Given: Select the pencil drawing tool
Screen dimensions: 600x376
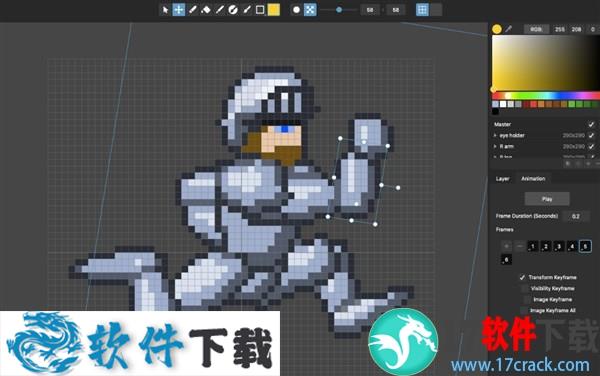Looking at the screenshot, I should [192, 10].
